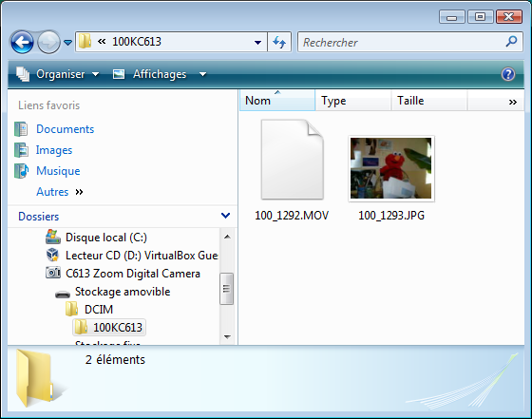Image resolution: width=532 pixels, height=419 pixels.
Task: Click the search magnifier icon
Action: pyautogui.click(x=511, y=42)
